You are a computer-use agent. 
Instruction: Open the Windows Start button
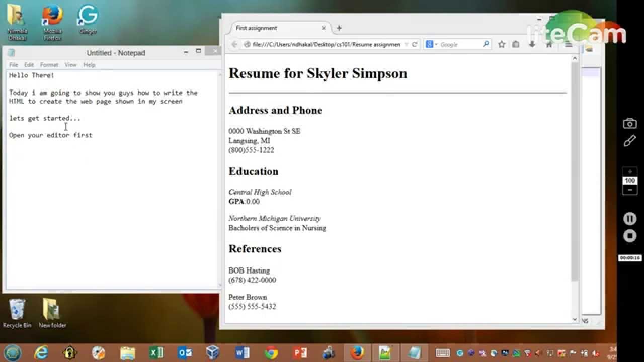(x=12, y=352)
